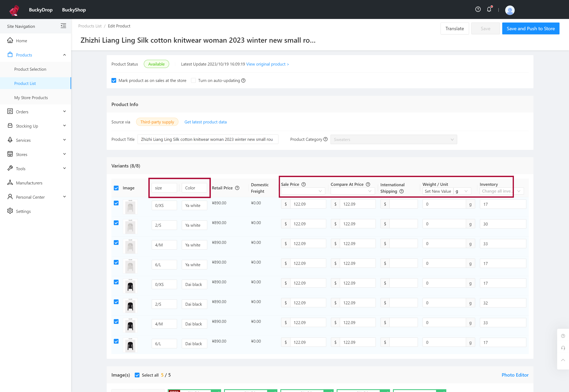Click Save and Push to Store
Screen dimensions: 569x392
click(530, 28)
